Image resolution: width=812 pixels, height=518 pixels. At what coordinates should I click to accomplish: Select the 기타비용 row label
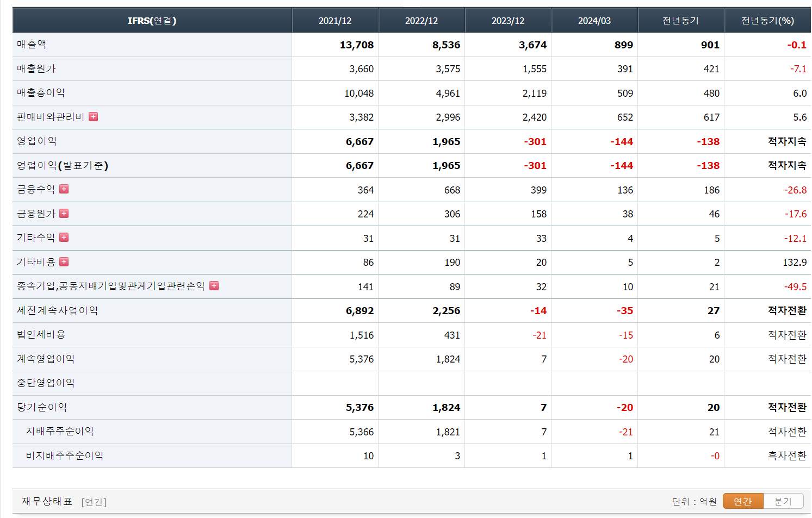coord(36,262)
